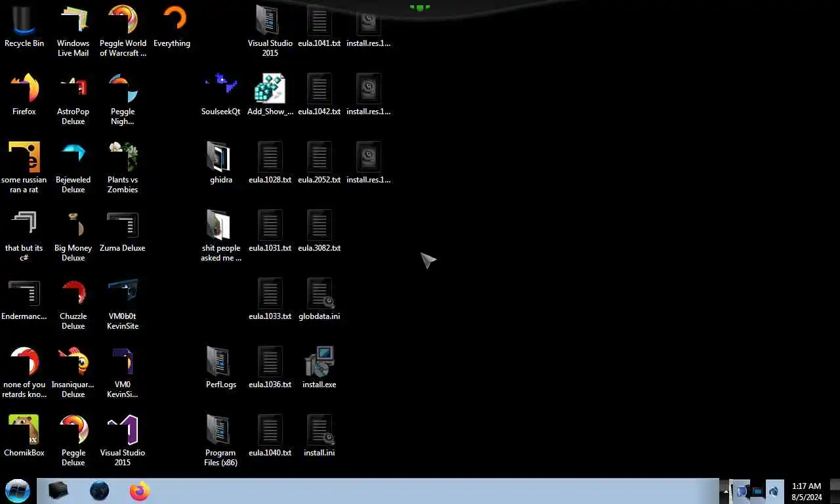Select the Endermanc... desktop icon
This screenshot has height=504, width=840.
(x=24, y=299)
